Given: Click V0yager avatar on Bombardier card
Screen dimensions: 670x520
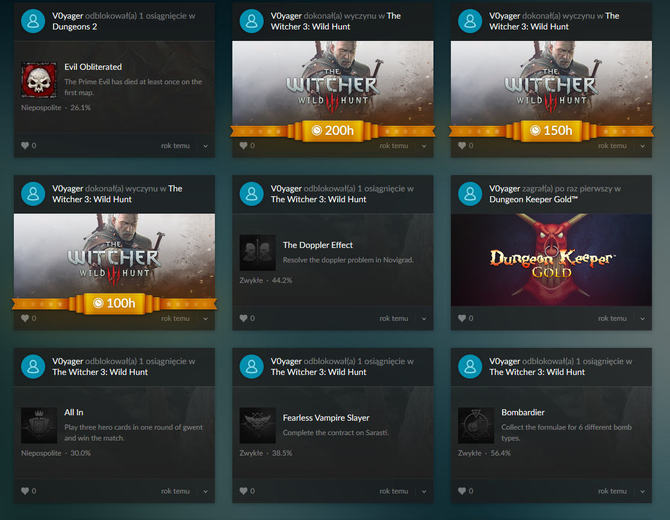Looking at the screenshot, I should (x=470, y=366).
